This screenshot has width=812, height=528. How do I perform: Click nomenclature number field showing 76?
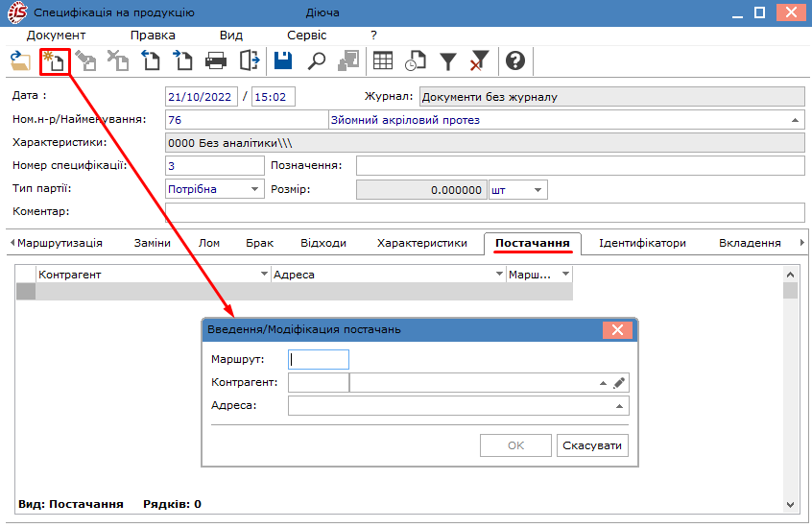tap(247, 120)
